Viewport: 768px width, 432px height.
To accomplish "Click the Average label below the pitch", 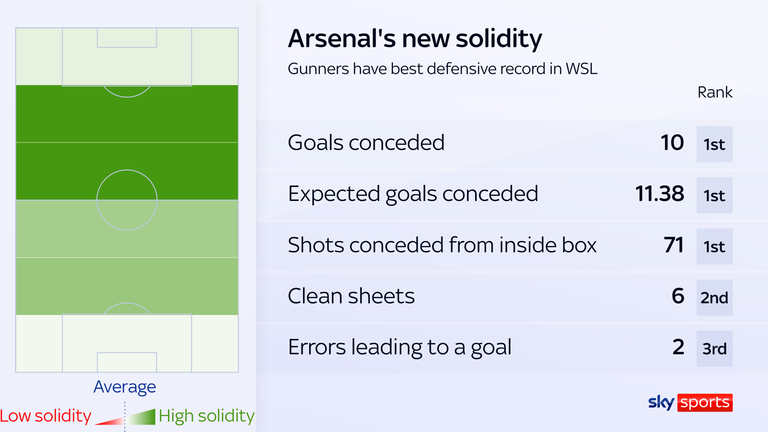I will (x=125, y=387).
